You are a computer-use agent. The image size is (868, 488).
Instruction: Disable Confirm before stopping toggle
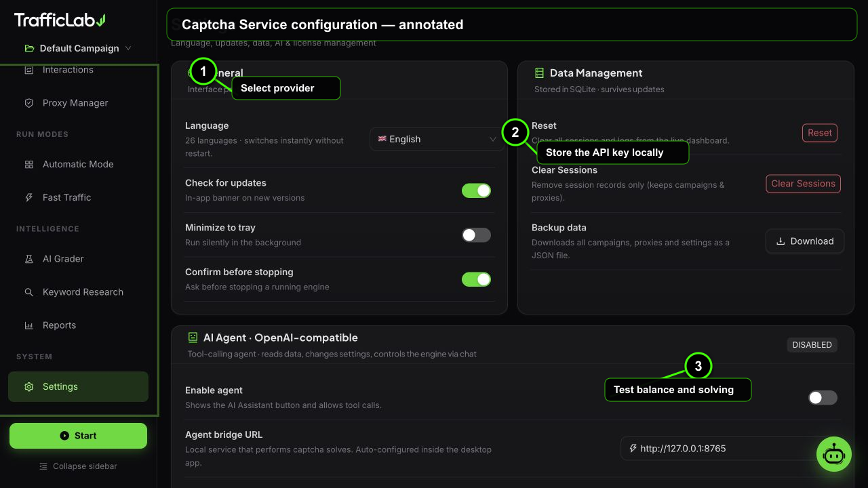tap(476, 279)
